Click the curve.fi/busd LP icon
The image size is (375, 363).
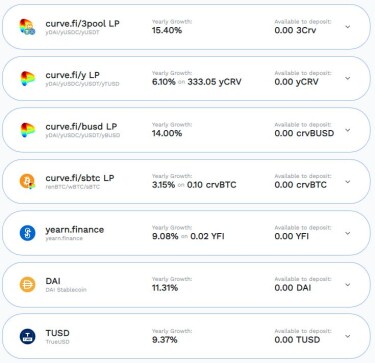[x=27, y=130]
